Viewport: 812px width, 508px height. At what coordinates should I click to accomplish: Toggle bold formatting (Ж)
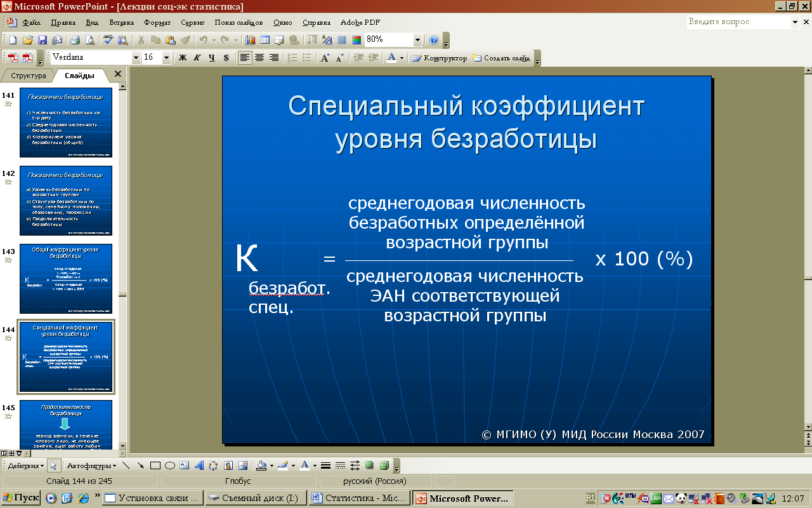(183, 58)
